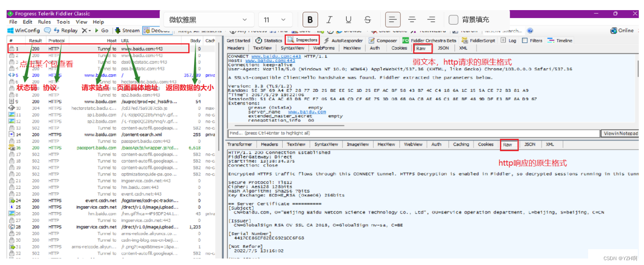The height and width of the screenshot is (265, 644).
Task: Click image icon of session 11
Action: 12,115
